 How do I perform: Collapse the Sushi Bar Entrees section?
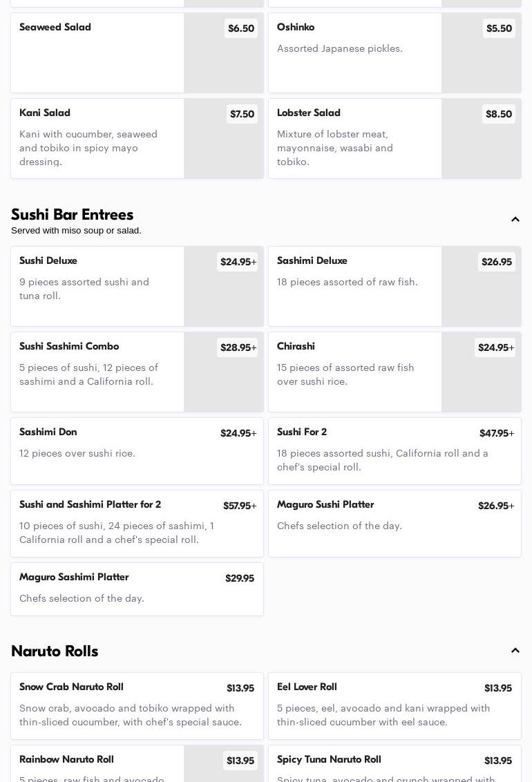[515, 220]
